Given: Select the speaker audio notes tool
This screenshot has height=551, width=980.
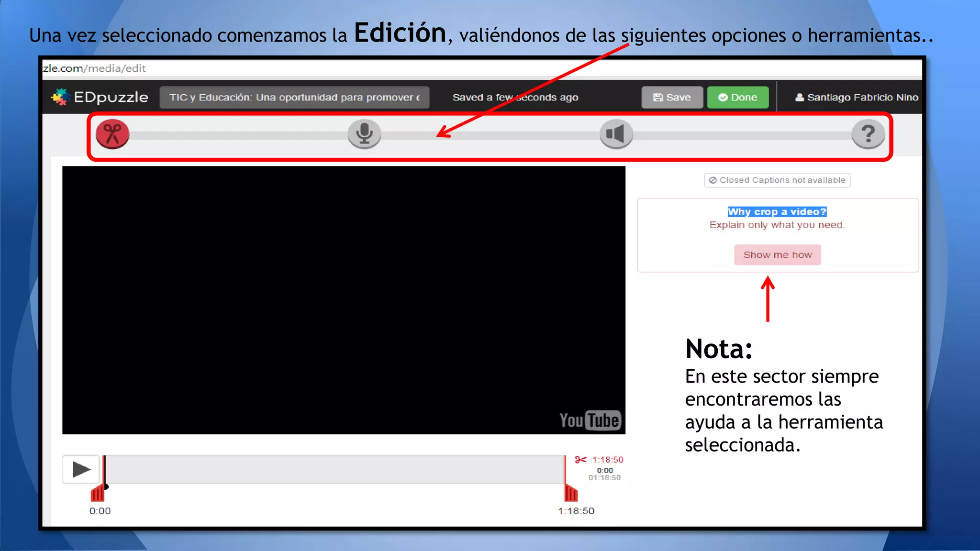Looking at the screenshot, I should pyautogui.click(x=616, y=134).
